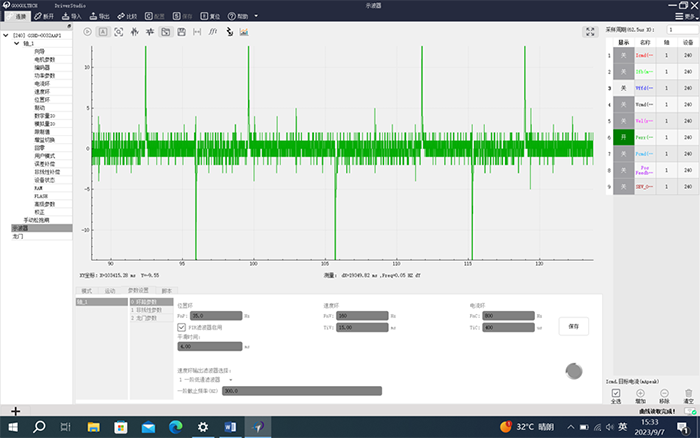This screenshot has width=700, height=438.
Task: Switch to the 运动 tab
Action: coord(110,291)
